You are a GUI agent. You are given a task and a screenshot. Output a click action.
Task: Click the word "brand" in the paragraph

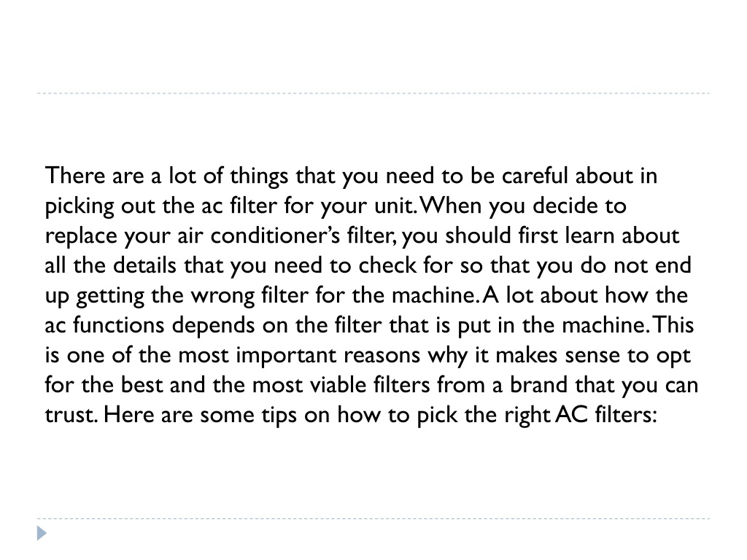click(x=538, y=385)
